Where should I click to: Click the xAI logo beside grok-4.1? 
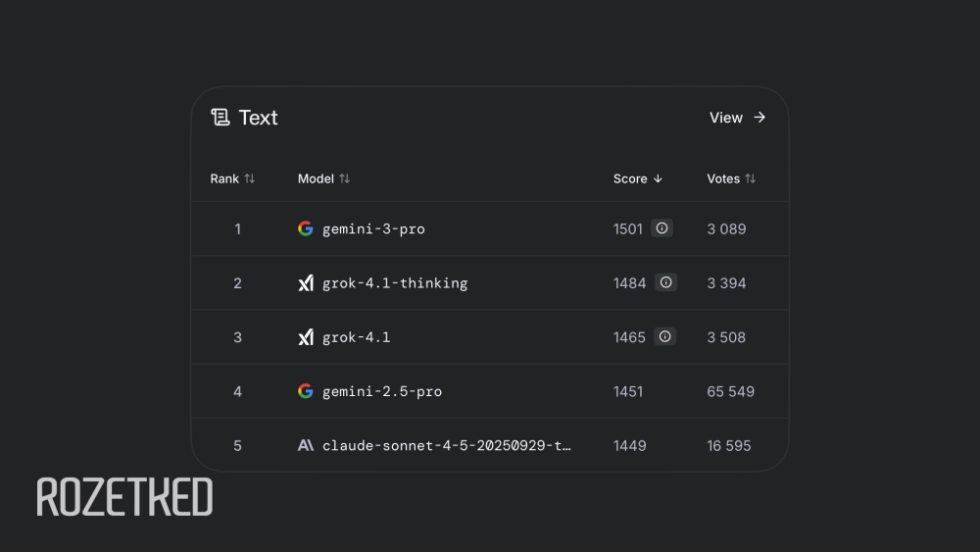pyautogui.click(x=306, y=337)
